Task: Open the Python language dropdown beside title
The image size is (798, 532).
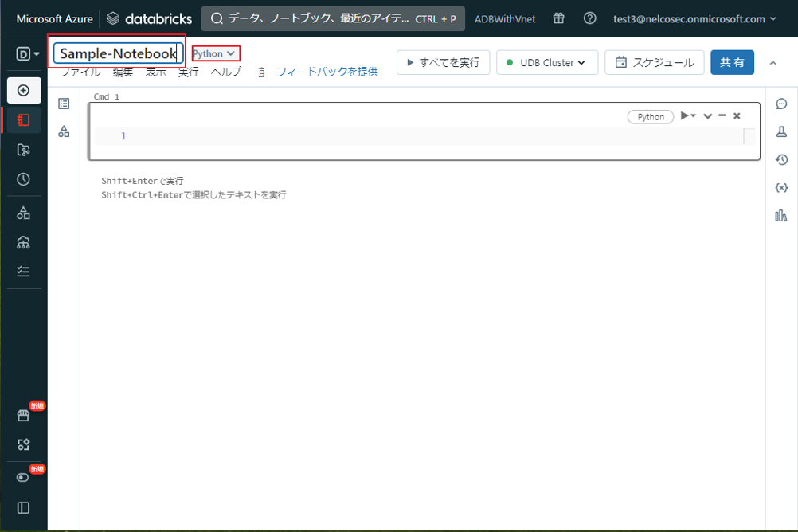Action: (215, 53)
